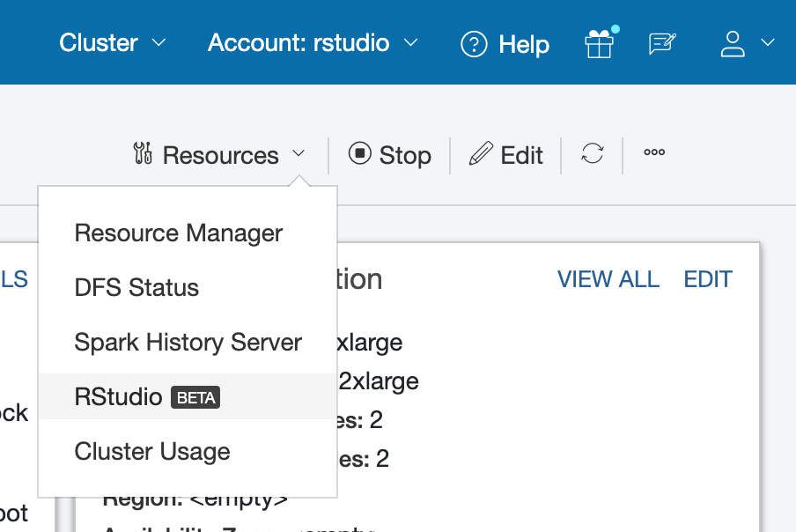
Task: Open the Cluster dropdown in header
Action: 112,43
